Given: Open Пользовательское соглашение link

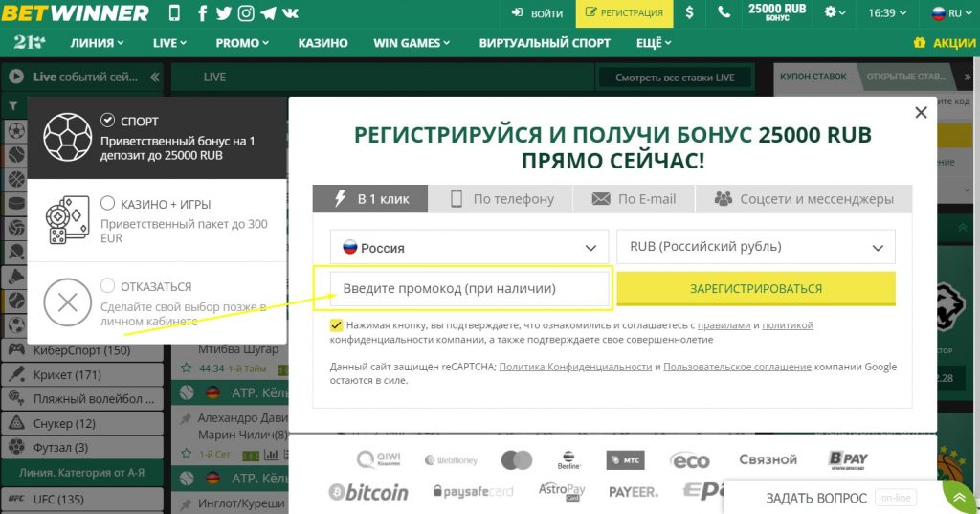Looking at the screenshot, I should tap(737, 367).
